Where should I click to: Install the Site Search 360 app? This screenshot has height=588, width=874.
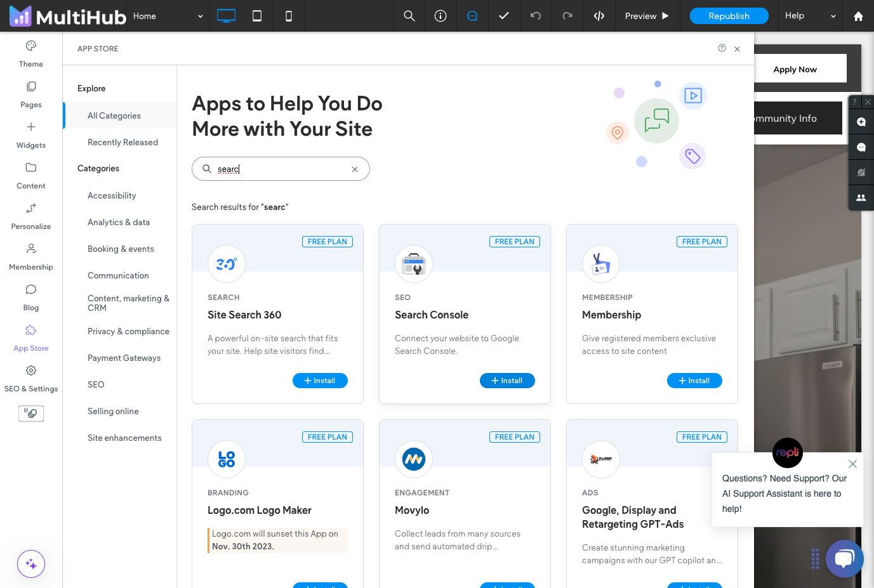(320, 381)
